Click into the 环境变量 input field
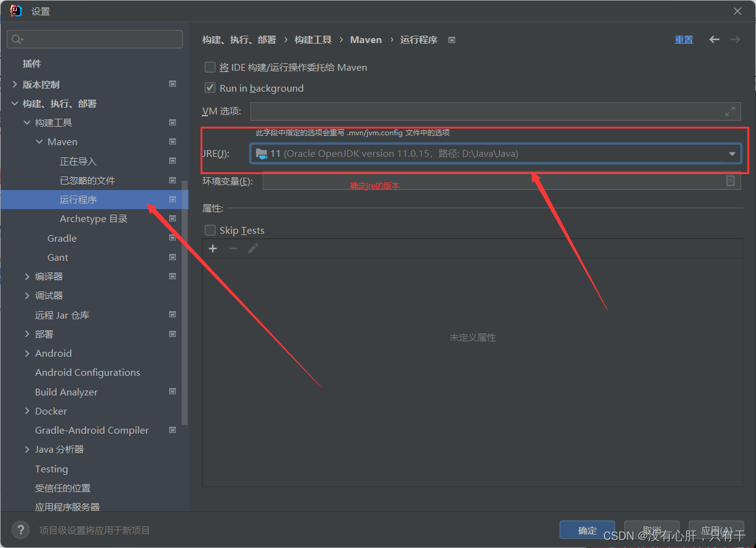The height and width of the screenshot is (548, 756). [x=501, y=181]
